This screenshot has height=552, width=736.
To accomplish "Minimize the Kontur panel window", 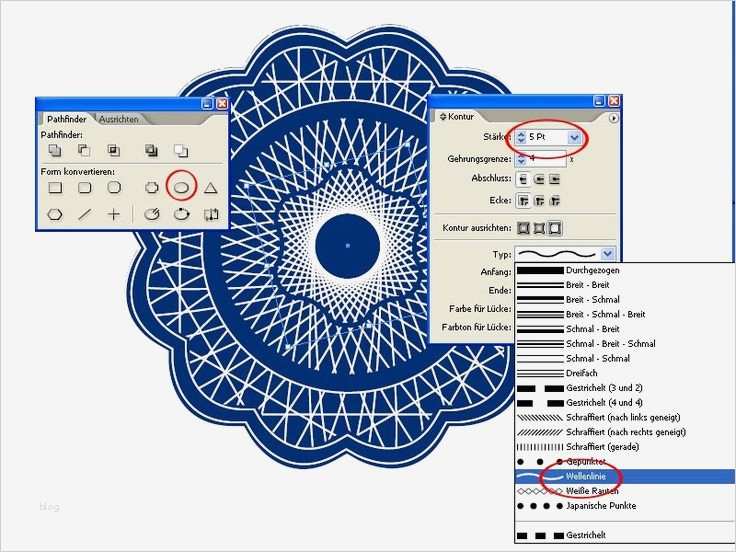I will (599, 101).
